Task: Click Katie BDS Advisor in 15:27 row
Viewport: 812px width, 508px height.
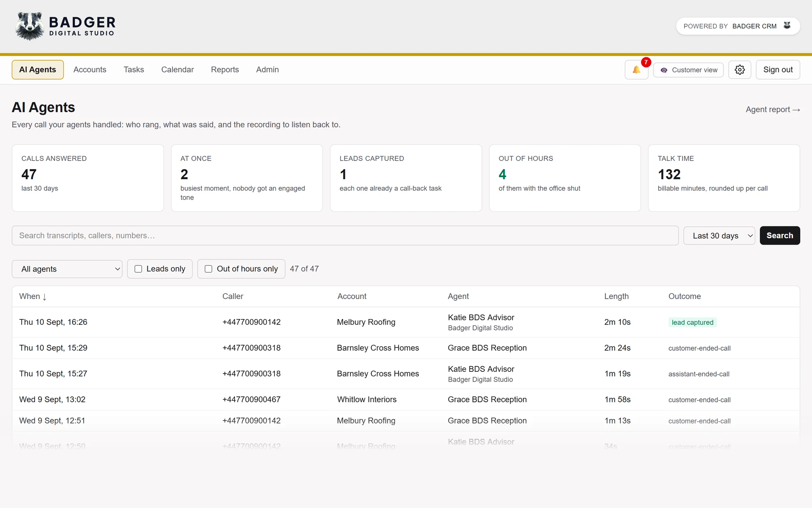Action: click(481, 369)
